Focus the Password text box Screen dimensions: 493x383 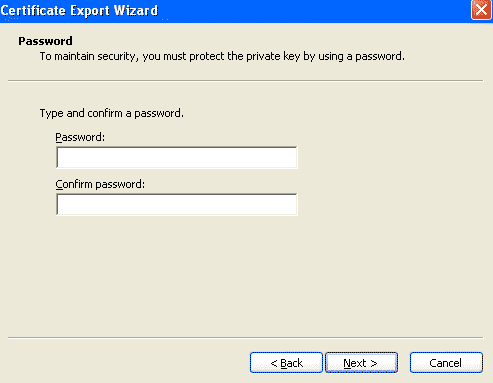pyautogui.click(x=177, y=157)
